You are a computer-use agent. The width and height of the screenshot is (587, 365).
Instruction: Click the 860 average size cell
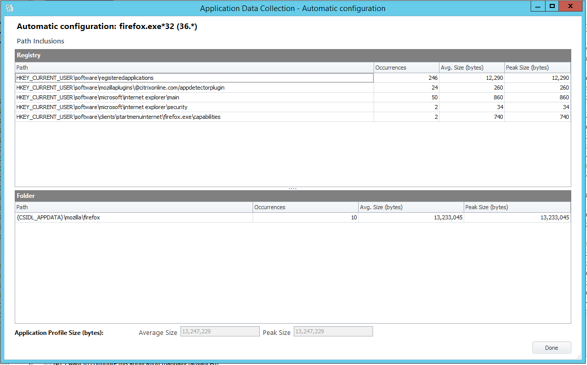[x=472, y=97]
